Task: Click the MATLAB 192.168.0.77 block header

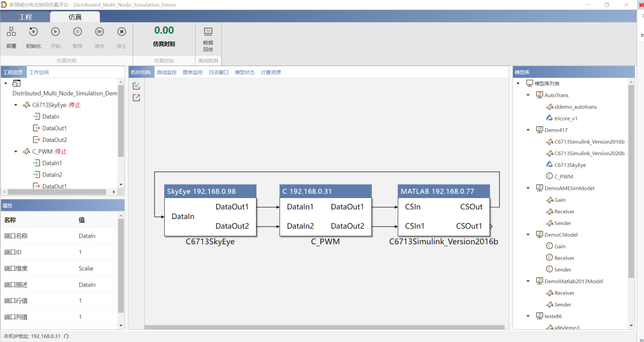Action: [x=444, y=191]
